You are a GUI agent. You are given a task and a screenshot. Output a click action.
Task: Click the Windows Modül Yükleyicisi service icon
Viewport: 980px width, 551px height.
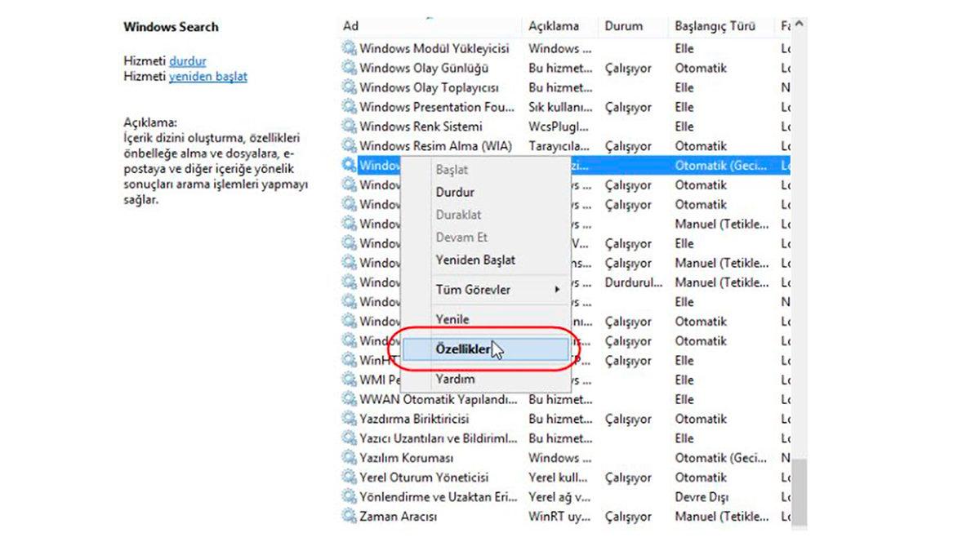(x=350, y=48)
